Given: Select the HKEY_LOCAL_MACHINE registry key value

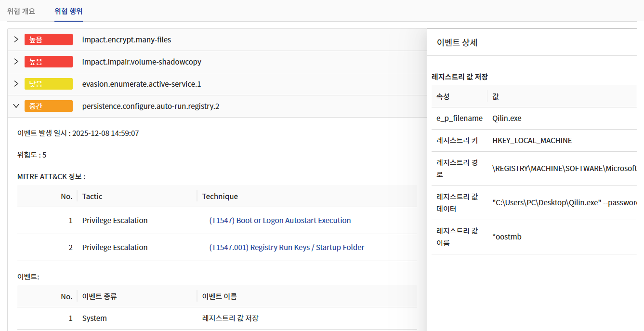Looking at the screenshot, I should pyautogui.click(x=532, y=140).
